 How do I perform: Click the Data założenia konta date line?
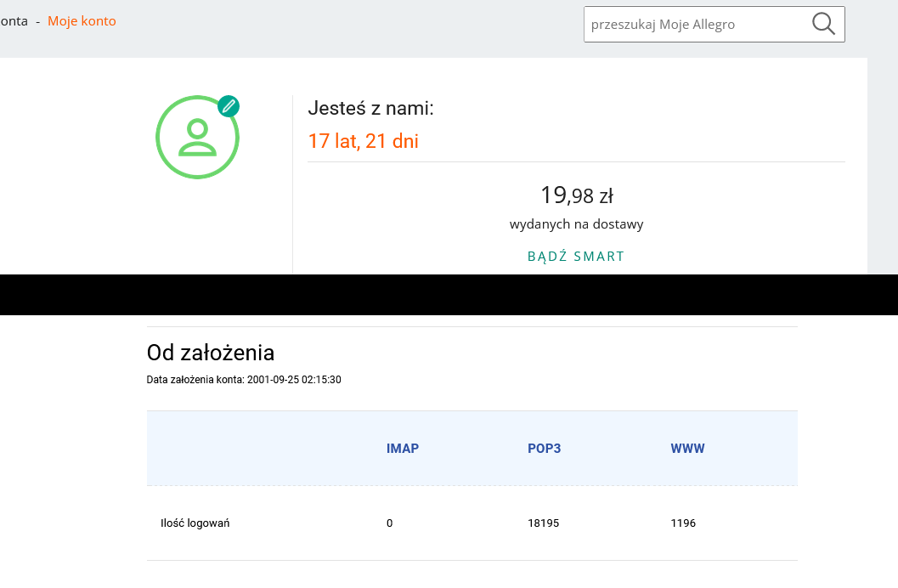click(244, 380)
